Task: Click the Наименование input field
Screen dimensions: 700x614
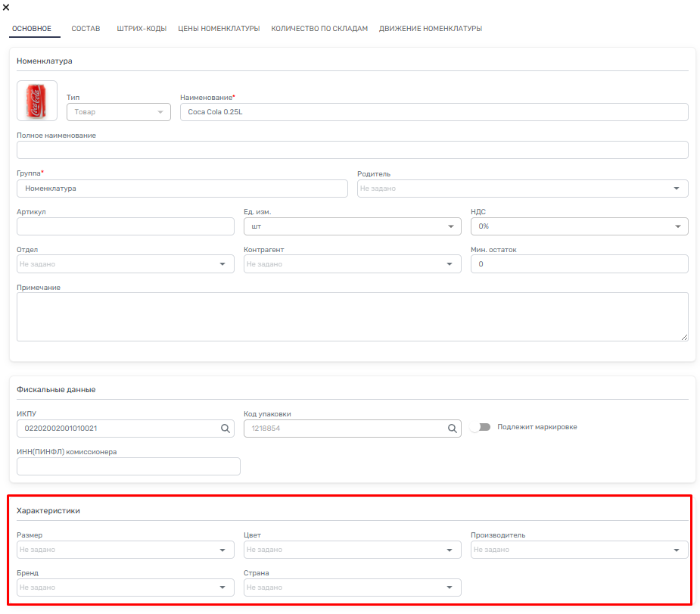Action: point(434,112)
